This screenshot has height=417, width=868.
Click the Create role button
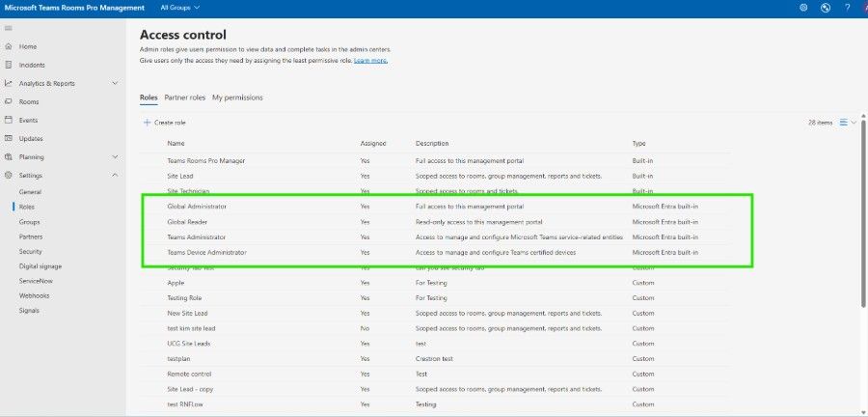pos(164,123)
